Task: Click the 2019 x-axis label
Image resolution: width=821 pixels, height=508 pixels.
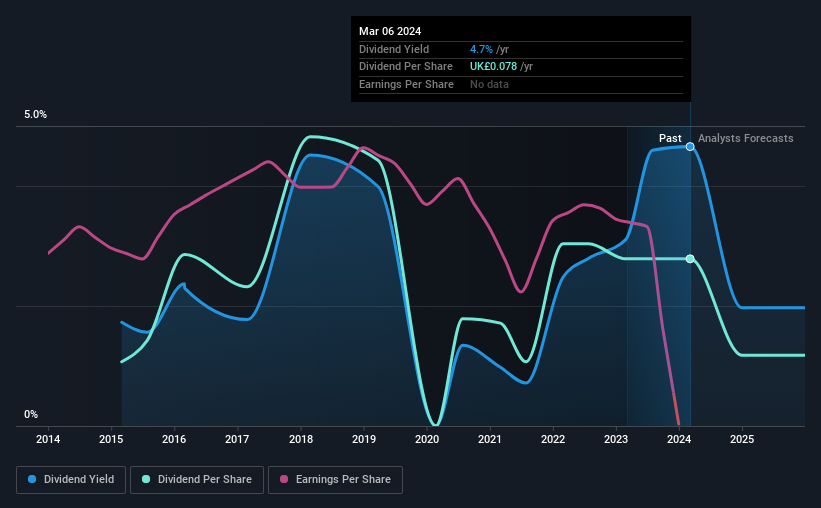Action: coord(364,439)
